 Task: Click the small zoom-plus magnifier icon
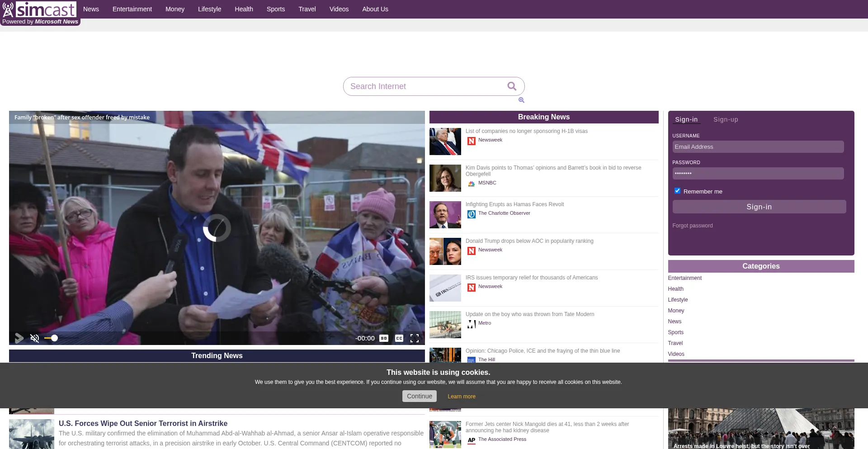[x=521, y=100]
